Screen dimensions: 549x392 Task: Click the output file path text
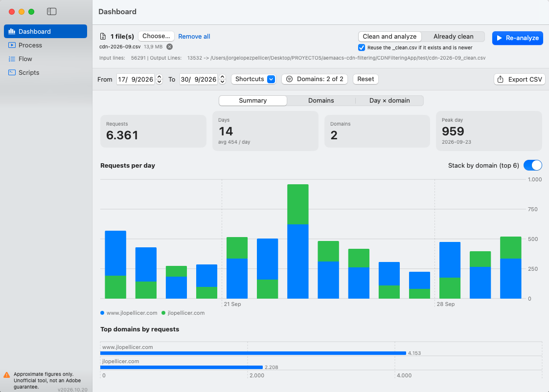coord(348,58)
